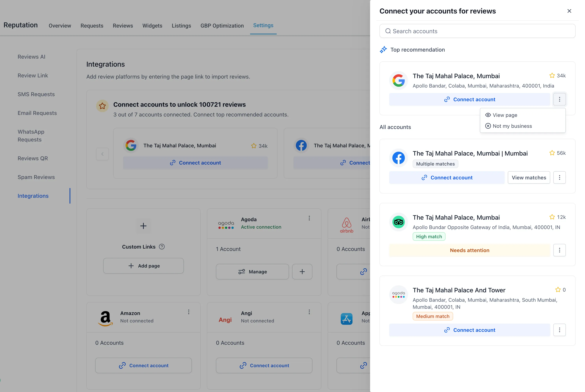The width and height of the screenshot is (585, 392).
Task: Click the Multiple matches badge
Action: 435,164
